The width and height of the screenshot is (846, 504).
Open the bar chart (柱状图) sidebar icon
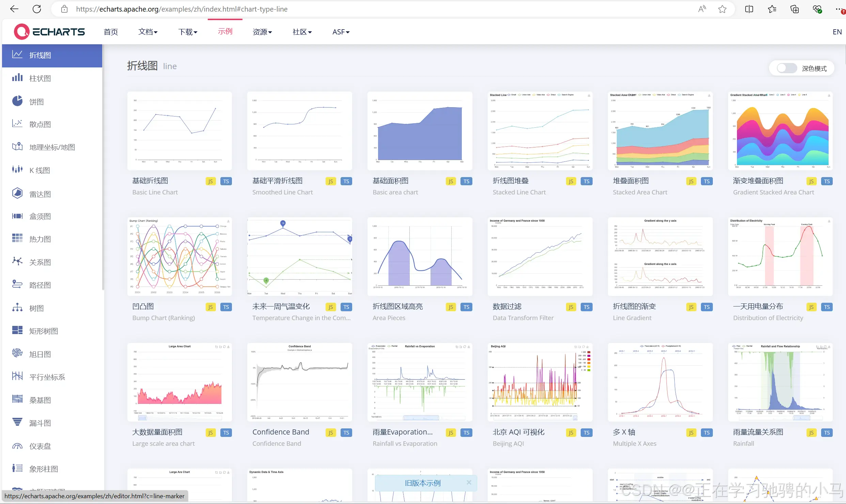click(x=17, y=78)
